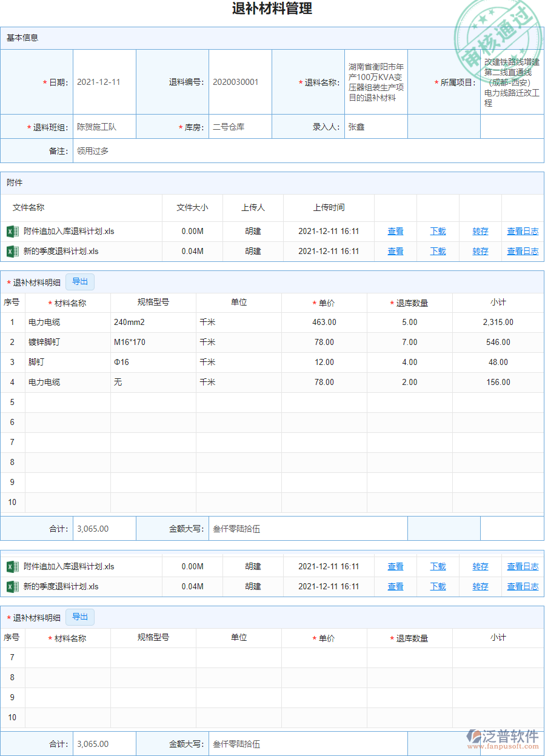545x756 pixels.
Task: Click 转存 for the first attachment
Action: pos(480,231)
